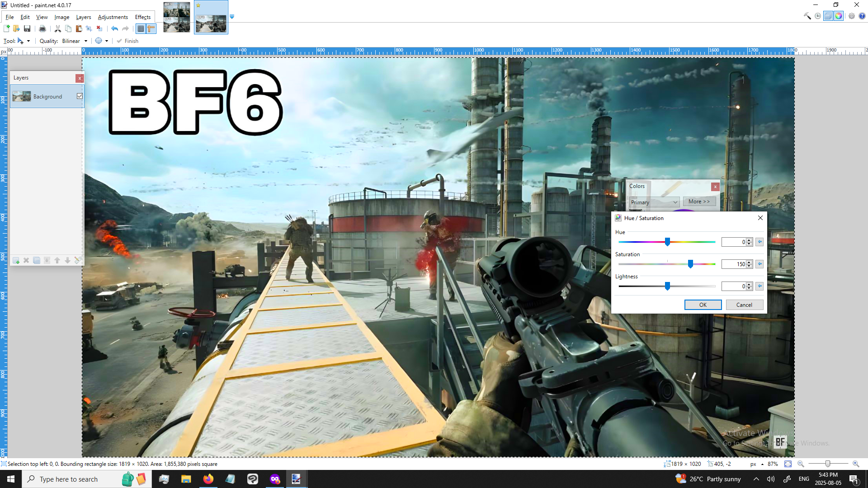
Task: Open the image list dropdown arrow
Action: point(232,17)
